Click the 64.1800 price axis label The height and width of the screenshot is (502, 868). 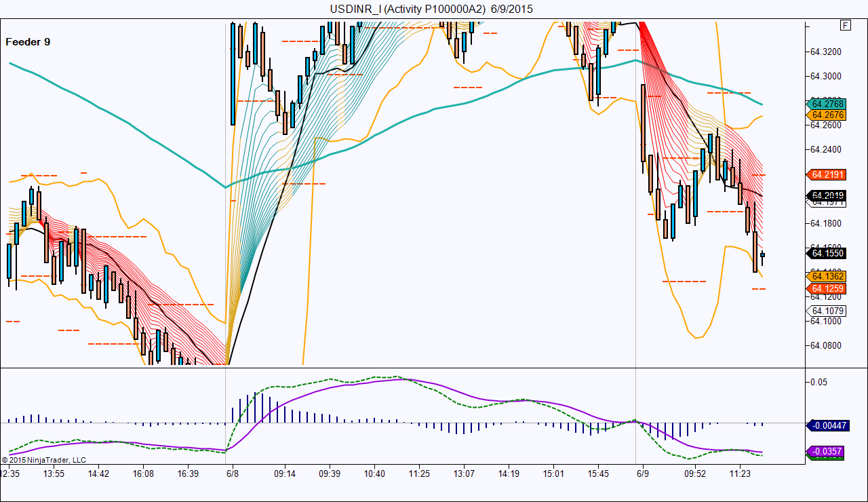click(827, 223)
